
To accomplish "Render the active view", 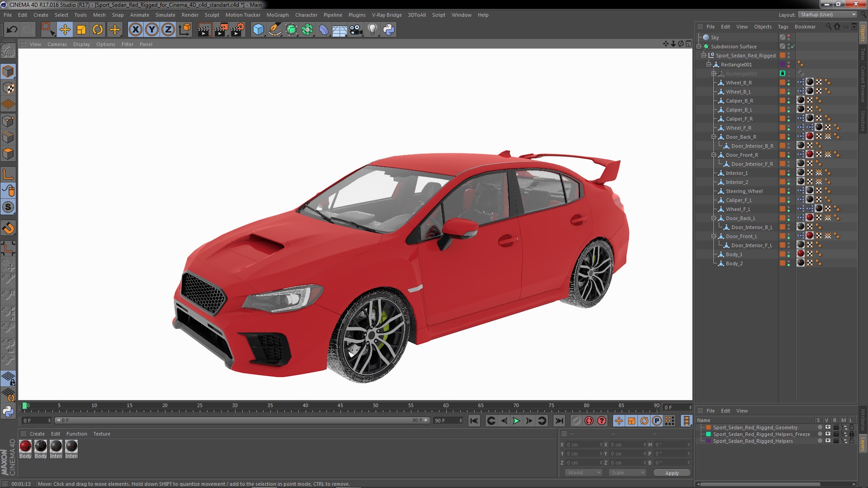I will [204, 30].
